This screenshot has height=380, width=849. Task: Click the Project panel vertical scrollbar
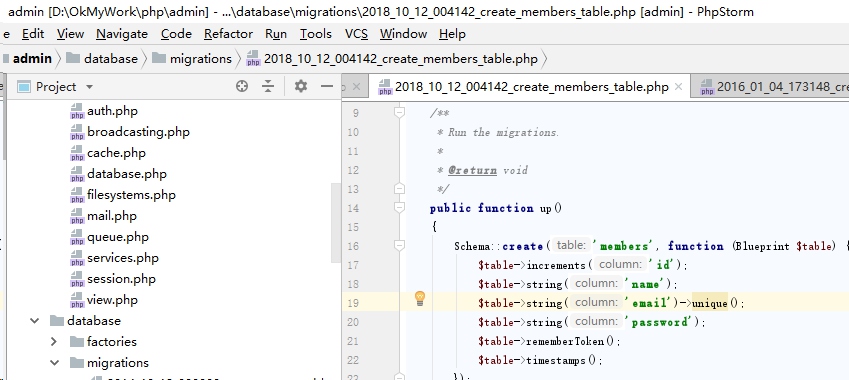pyautogui.click(x=336, y=222)
